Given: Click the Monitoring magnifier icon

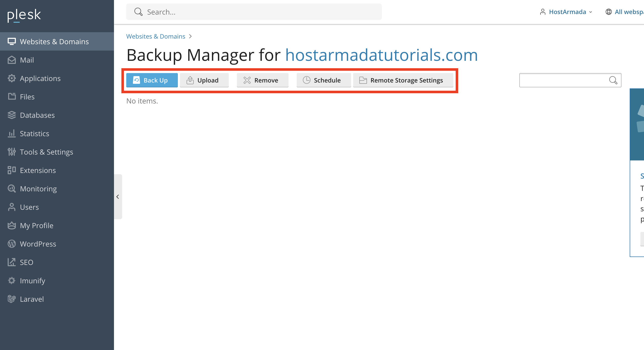Looking at the screenshot, I should click(x=12, y=189).
